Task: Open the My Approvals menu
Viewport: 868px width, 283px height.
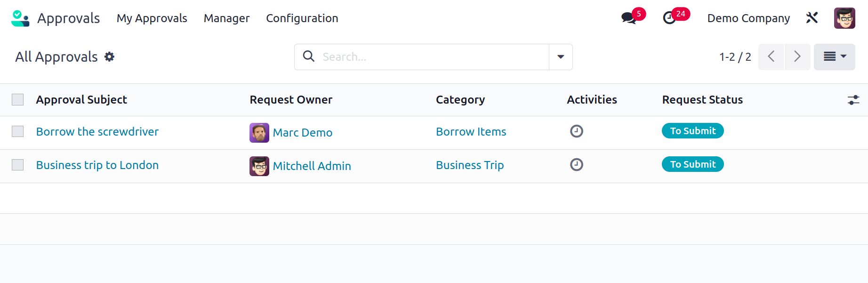Action: coord(152,18)
